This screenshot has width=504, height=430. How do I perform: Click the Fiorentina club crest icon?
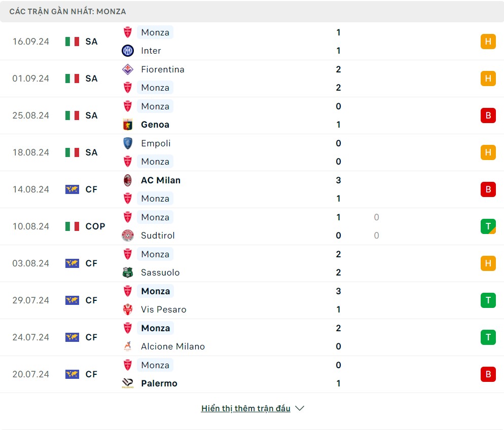[x=128, y=69]
